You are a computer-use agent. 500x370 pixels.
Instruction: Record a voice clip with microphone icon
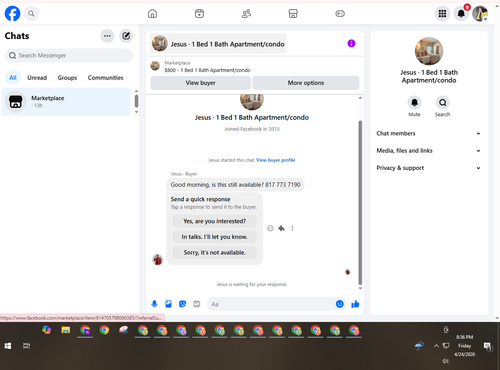pos(154,304)
